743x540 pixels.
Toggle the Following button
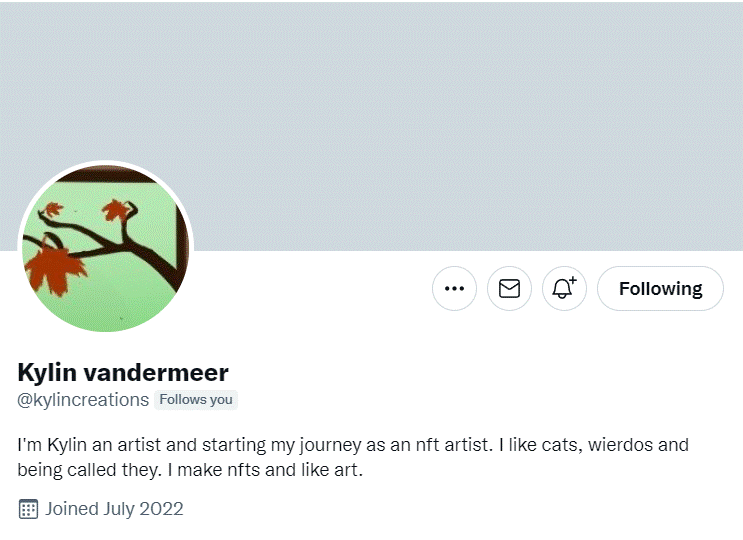[x=660, y=288]
